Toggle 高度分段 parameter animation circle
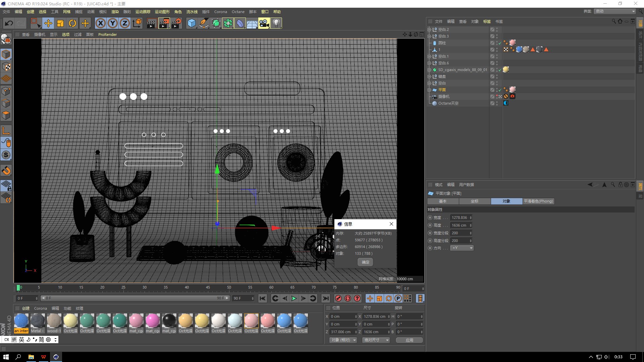Image resolution: width=644 pixels, height=362 pixels. pyautogui.click(x=430, y=241)
